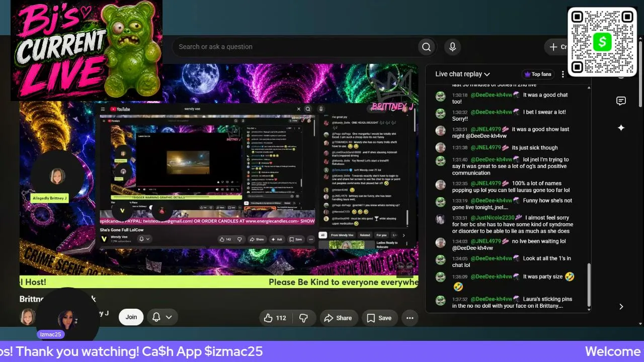Clear the 'wendy vee' search text
Viewport: 644px width, 362px height.
[298, 109]
